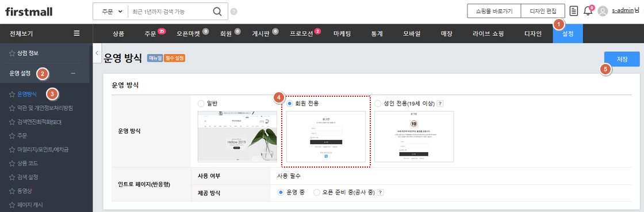Open the 설정 menu tab

click(x=568, y=34)
